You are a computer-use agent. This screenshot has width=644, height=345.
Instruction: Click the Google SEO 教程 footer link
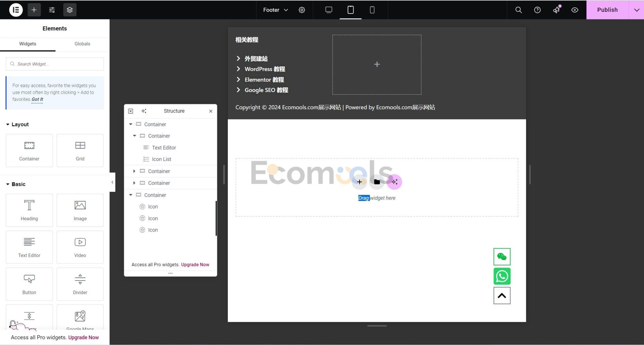coord(266,90)
